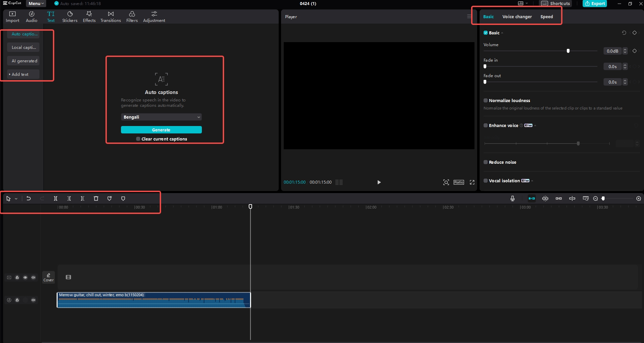
Task: Select the Split tool in timeline toolbar
Action: point(56,198)
